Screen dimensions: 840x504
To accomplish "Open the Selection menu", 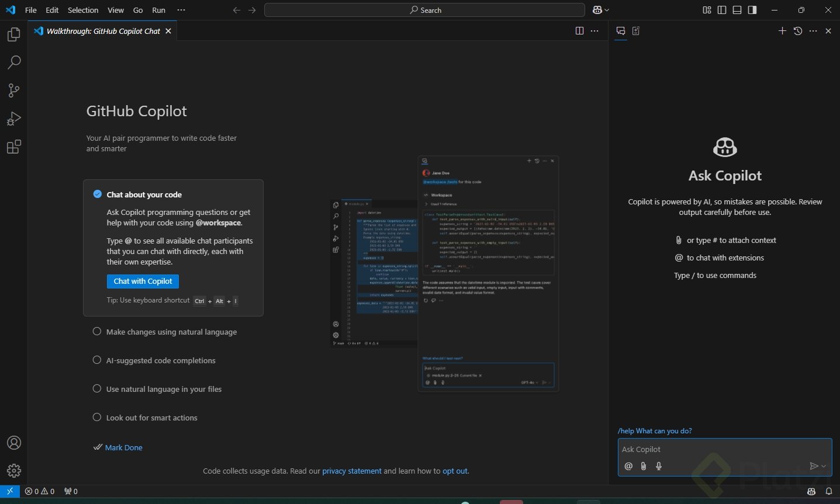I will pyautogui.click(x=83, y=10).
